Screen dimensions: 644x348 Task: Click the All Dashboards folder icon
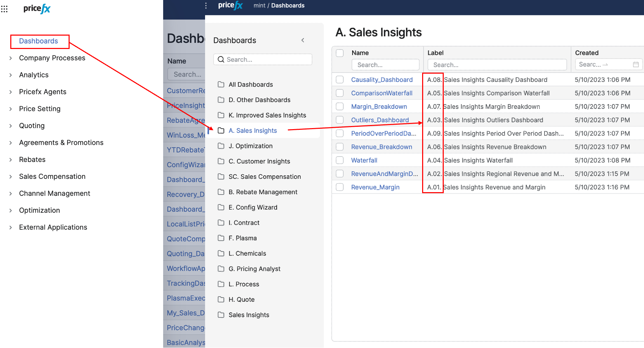click(221, 85)
